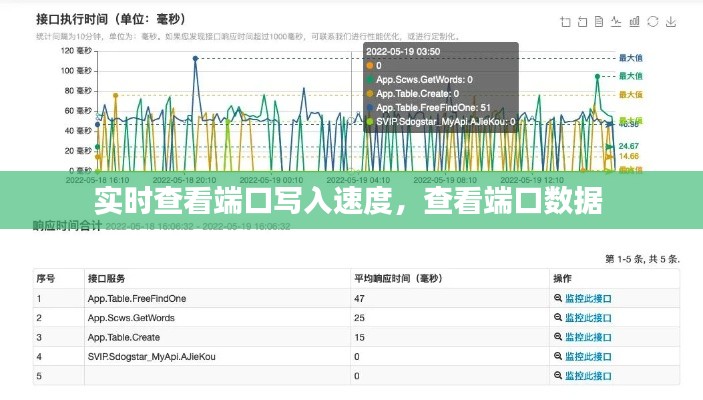Image resolution: width=703 pixels, height=400 pixels.
Task: Click the 接口服务 column header
Action: click(106, 278)
